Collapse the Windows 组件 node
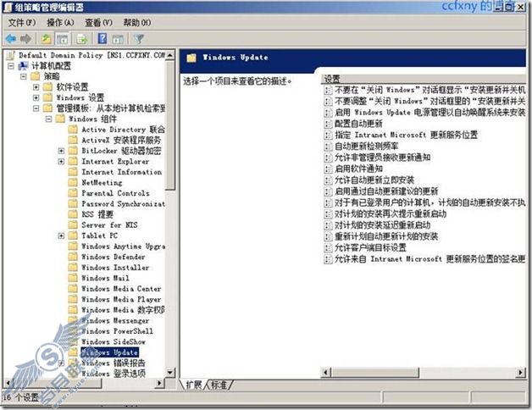Viewport: 532px width, 410px height. click(48, 119)
